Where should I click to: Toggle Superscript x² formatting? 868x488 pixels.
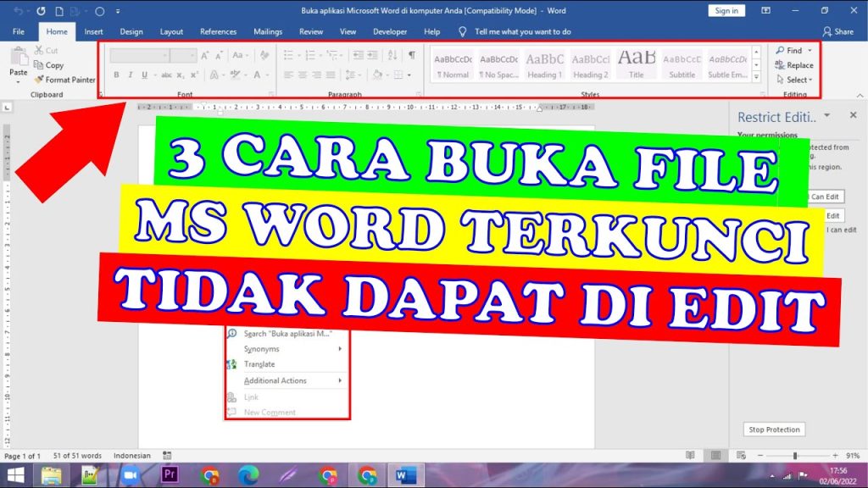tap(194, 75)
